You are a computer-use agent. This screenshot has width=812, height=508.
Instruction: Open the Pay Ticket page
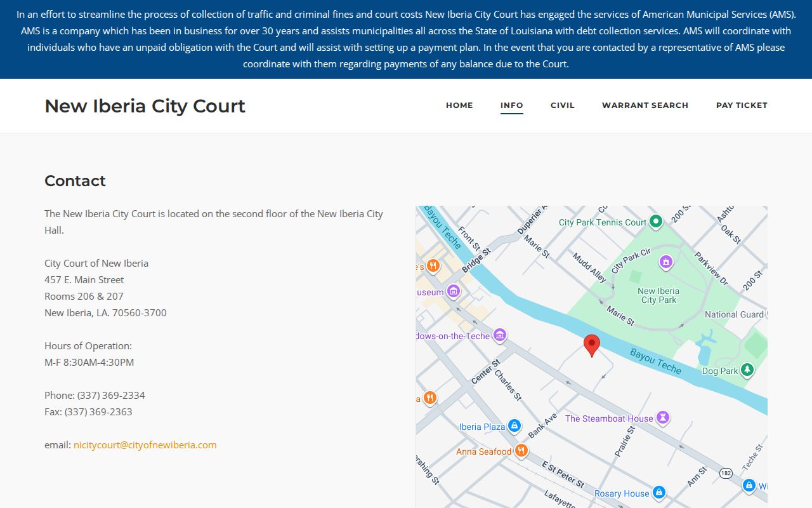[742, 105]
